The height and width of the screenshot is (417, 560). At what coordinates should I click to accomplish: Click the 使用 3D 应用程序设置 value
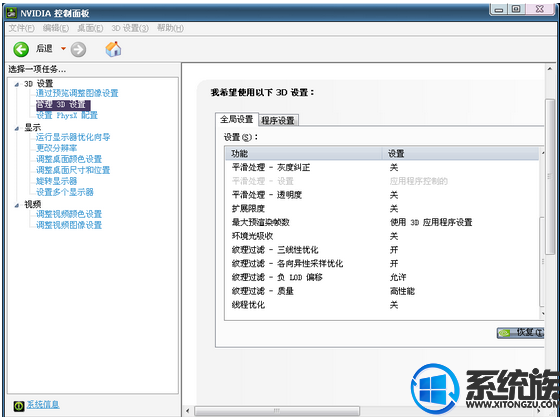point(431,222)
